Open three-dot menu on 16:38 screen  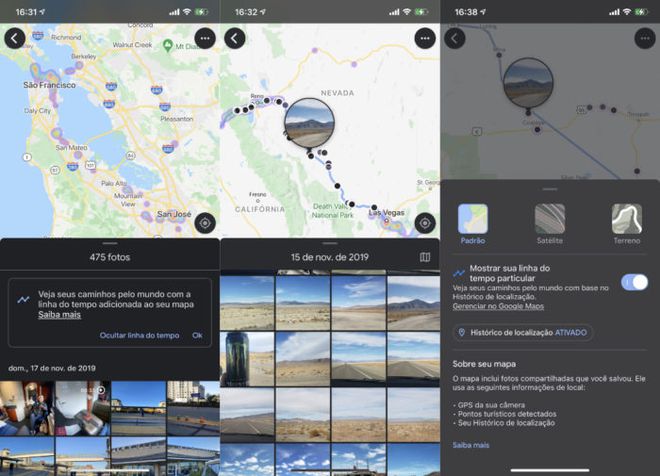645,38
